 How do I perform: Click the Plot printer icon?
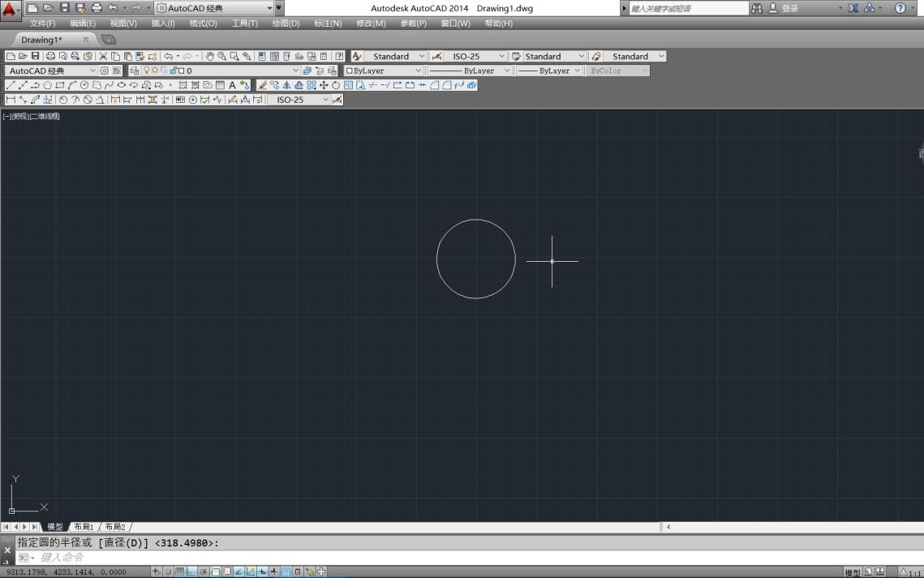click(51, 57)
